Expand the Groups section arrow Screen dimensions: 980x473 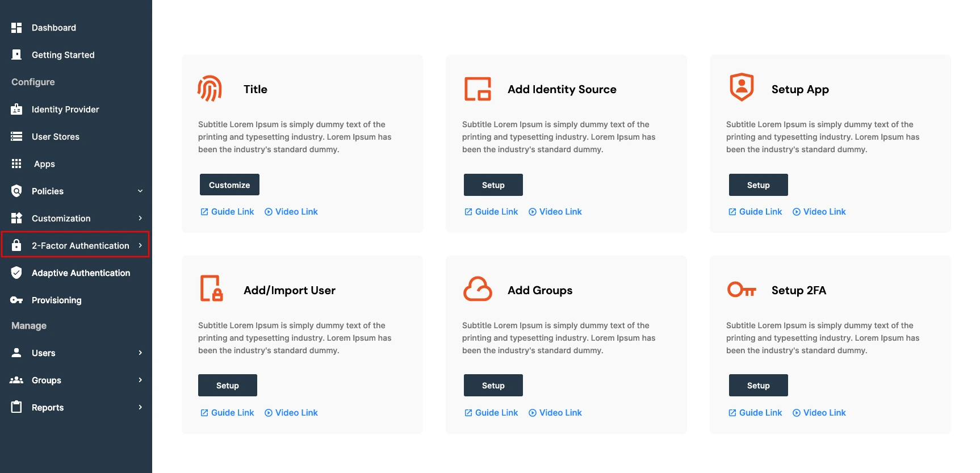[140, 380]
